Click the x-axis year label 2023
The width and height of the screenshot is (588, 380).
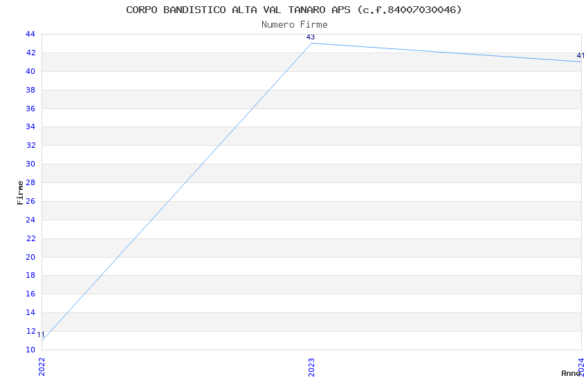click(311, 368)
